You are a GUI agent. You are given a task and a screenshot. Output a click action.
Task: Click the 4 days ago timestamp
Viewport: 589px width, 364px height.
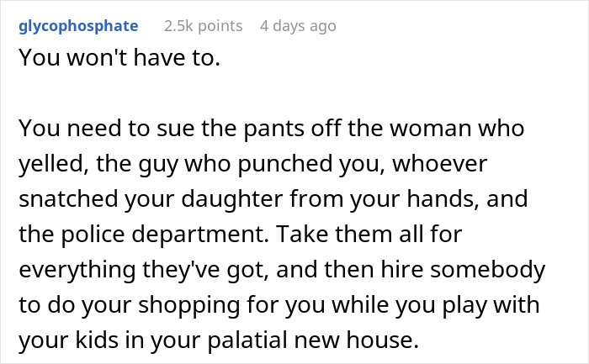[298, 26]
